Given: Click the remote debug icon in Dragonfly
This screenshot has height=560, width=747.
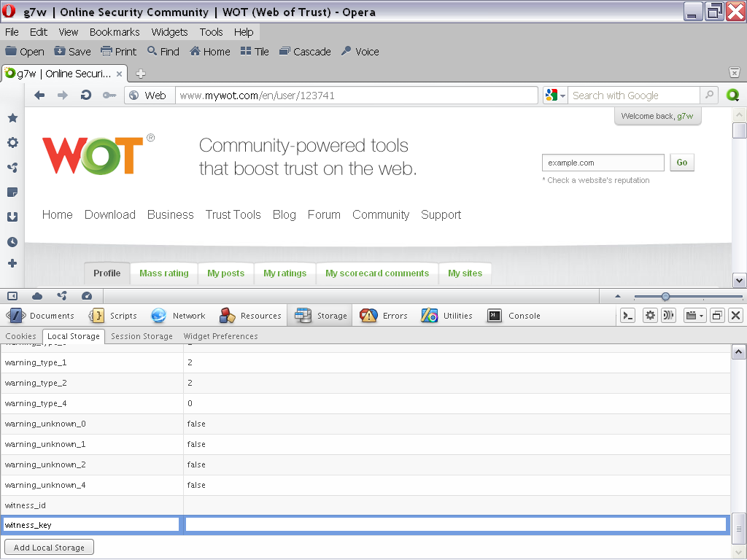Looking at the screenshot, I should click(x=668, y=315).
